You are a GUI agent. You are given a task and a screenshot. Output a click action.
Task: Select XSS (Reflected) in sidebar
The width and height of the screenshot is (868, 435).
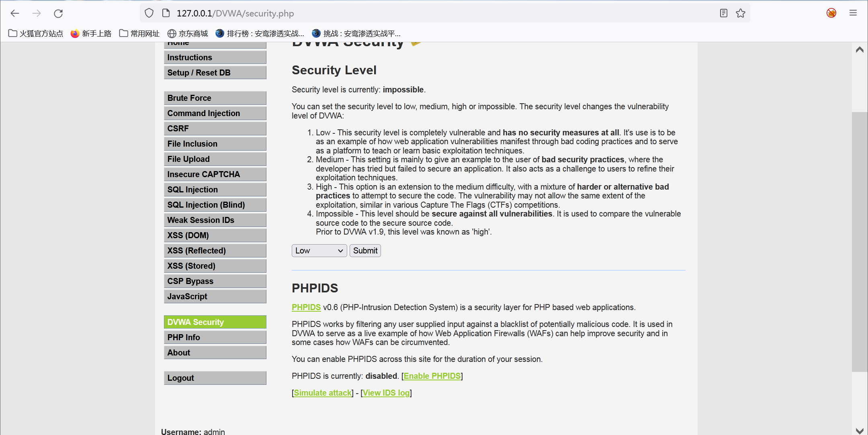(215, 251)
